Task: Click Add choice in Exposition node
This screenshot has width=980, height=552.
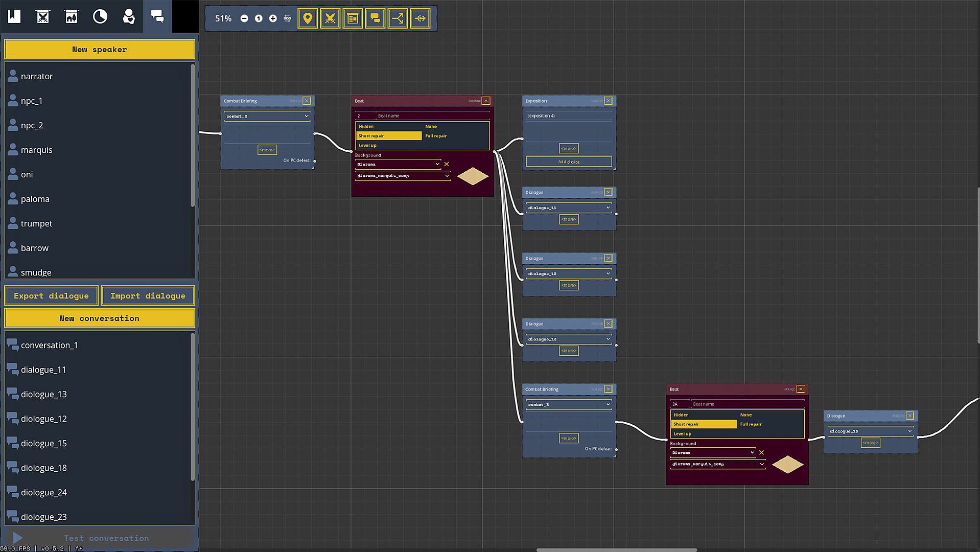Action: pyautogui.click(x=569, y=162)
